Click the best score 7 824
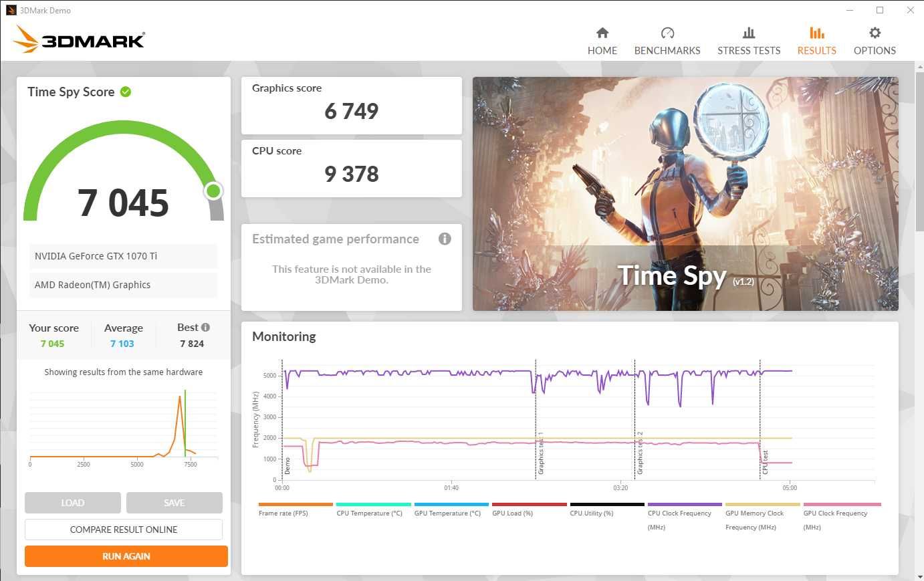This screenshot has height=581, width=924. pyautogui.click(x=192, y=344)
